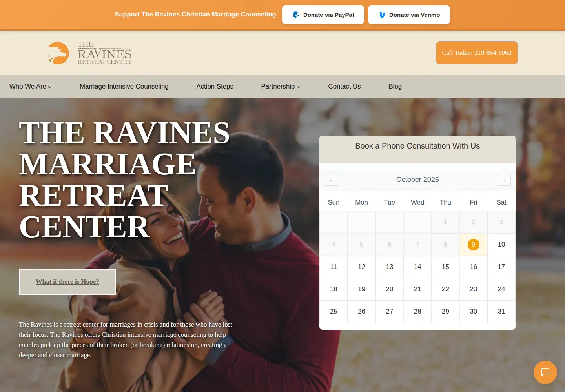Select October 14 on calendar

point(417,267)
